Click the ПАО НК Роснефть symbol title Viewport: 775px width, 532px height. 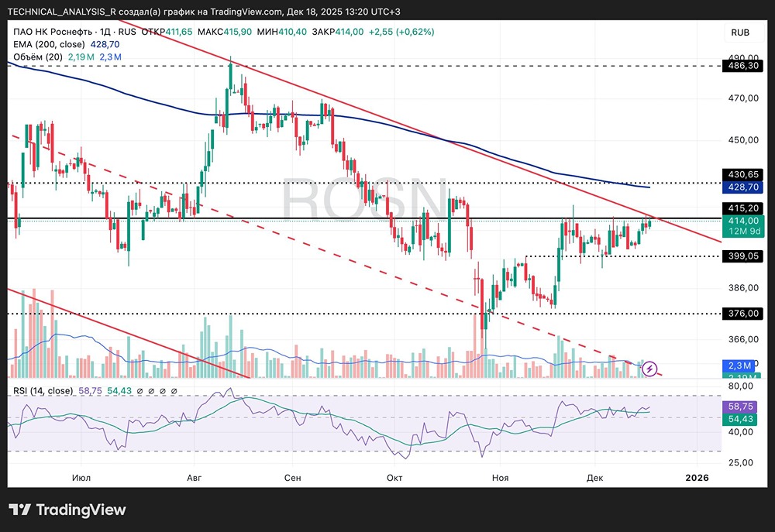(52, 32)
